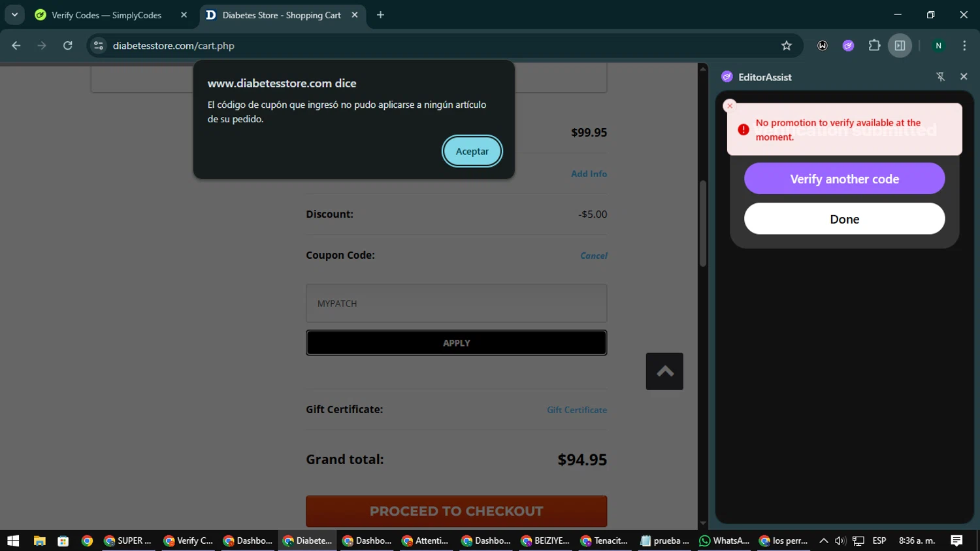Click Cancel link beside Coupon Code
The image size is (980, 551).
pyautogui.click(x=593, y=256)
